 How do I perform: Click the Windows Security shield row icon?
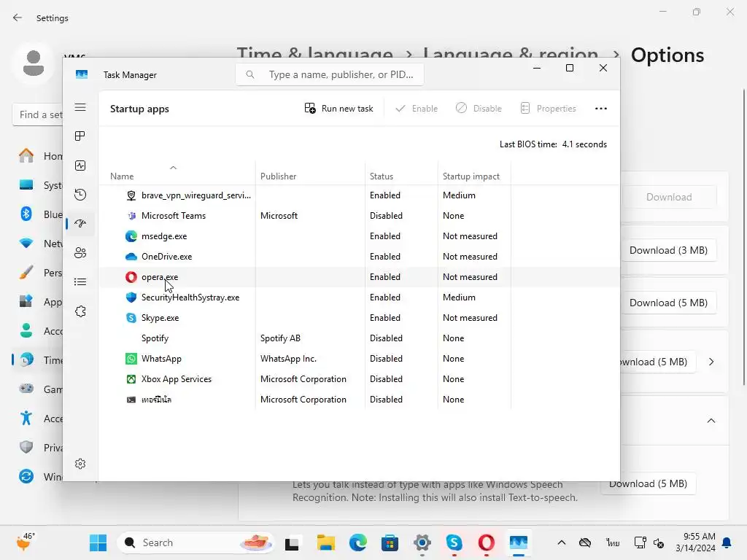[131, 297]
